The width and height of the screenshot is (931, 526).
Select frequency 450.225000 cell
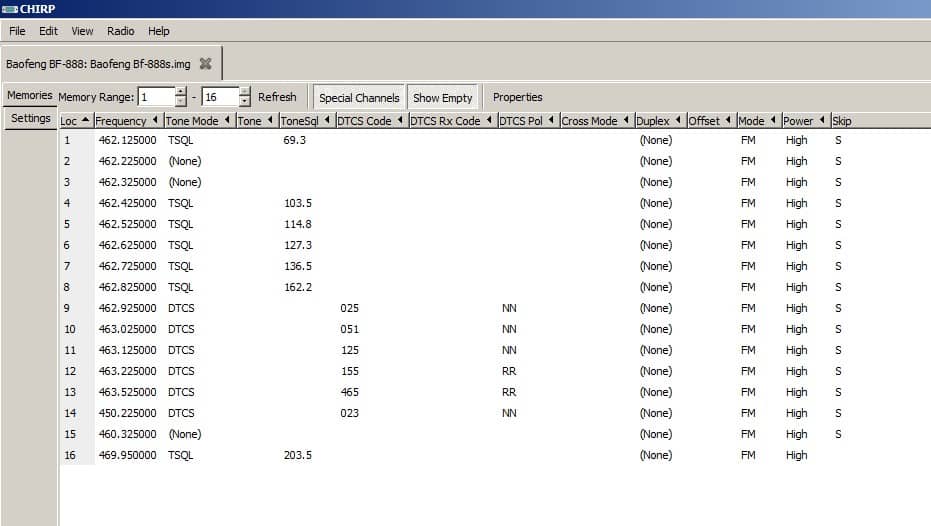(x=128, y=413)
